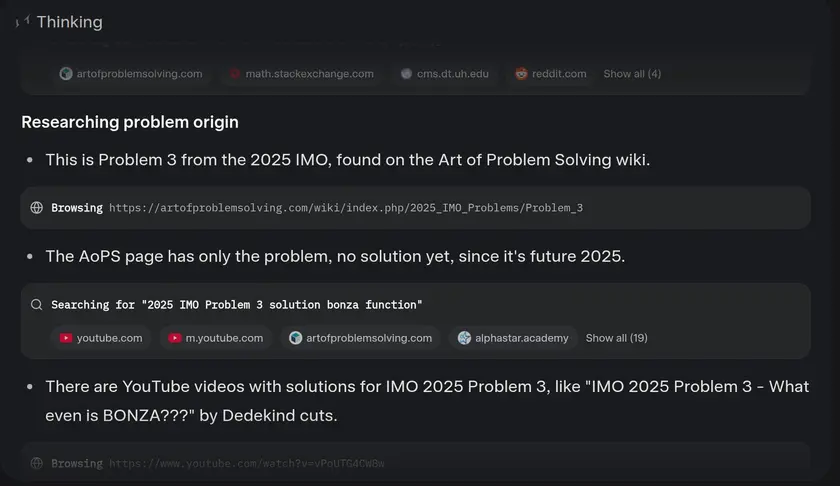This screenshot has width=840, height=486.
Task: Click the YouTube logo icon on youtube.com chip
Action: click(66, 338)
